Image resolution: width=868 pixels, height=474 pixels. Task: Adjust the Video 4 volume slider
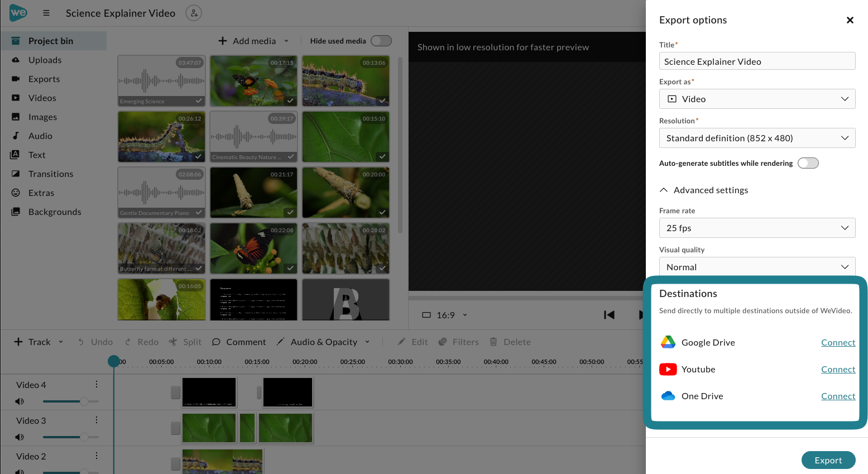[71, 401]
